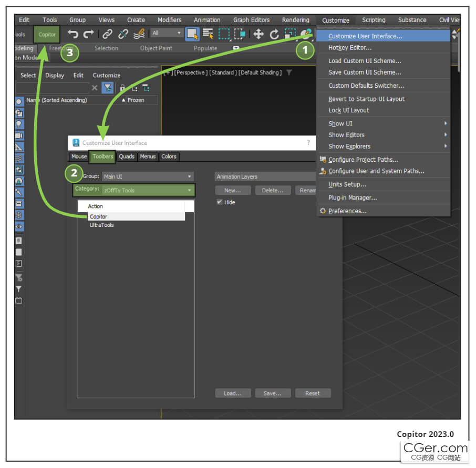Screen dimensions: 476x468
Task: Activate the Select and Move tool
Action: click(258, 34)
